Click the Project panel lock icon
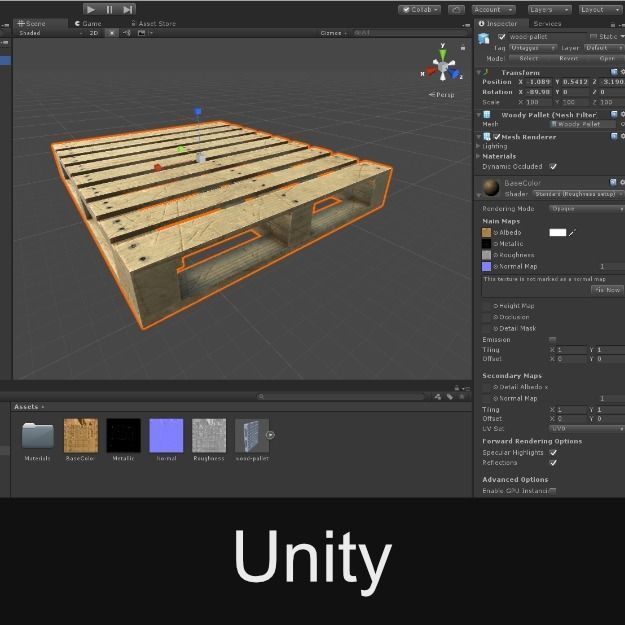 coord(457,388)
